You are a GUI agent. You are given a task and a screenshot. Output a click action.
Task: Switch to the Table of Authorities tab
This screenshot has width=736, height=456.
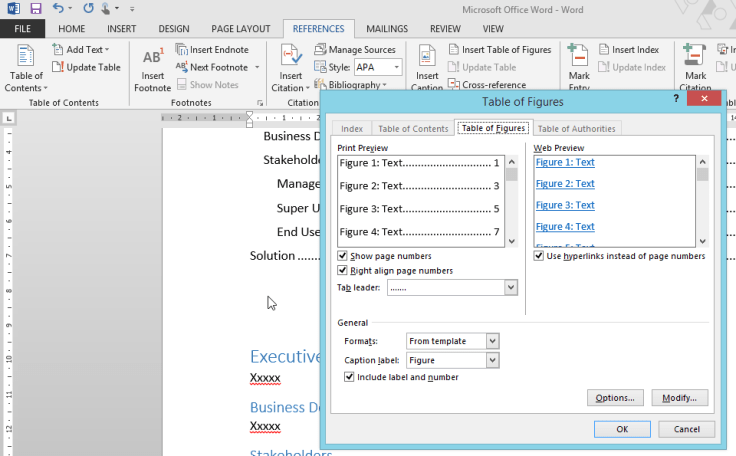point(577,128)
